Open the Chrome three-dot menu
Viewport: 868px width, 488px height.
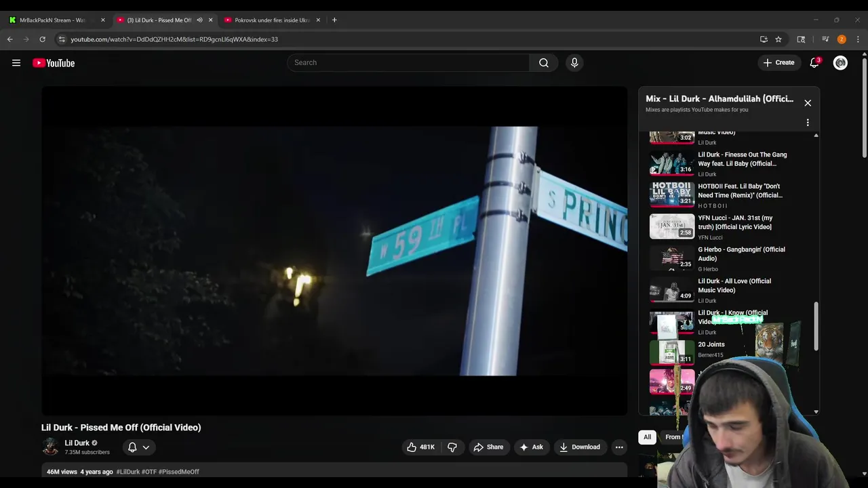point(858,39)
